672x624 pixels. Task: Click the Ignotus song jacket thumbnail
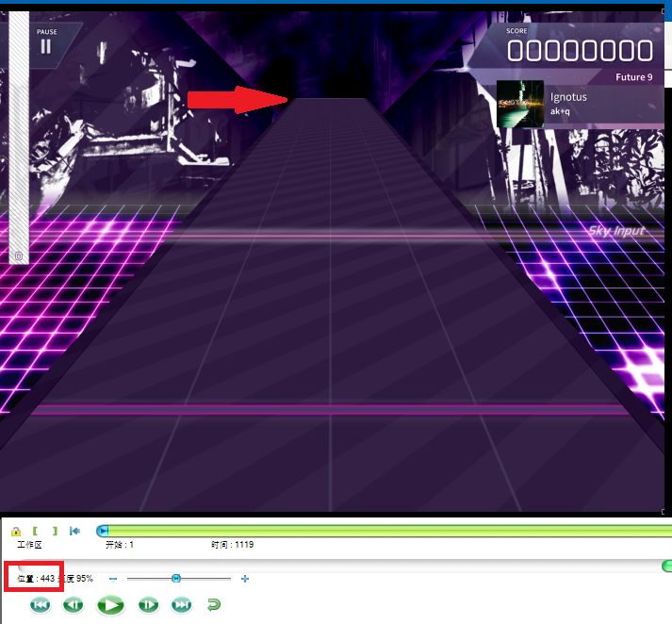pos(520,104)
